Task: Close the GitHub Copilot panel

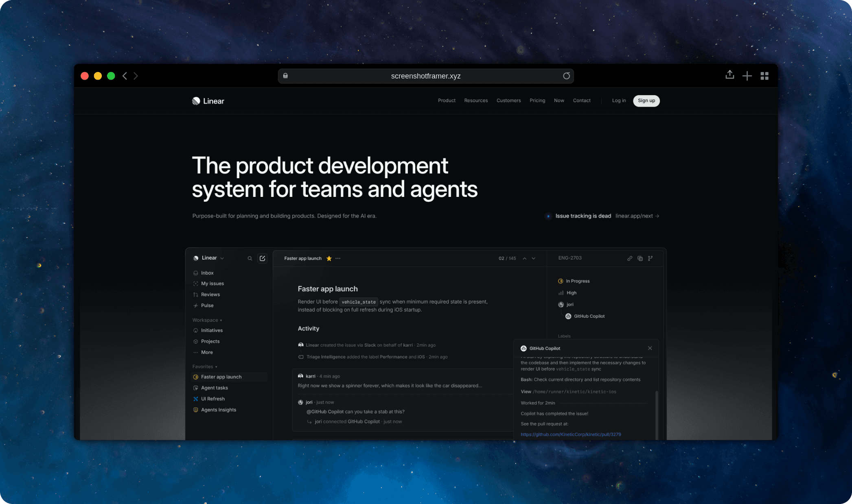Action: click(x=650, y=348)
